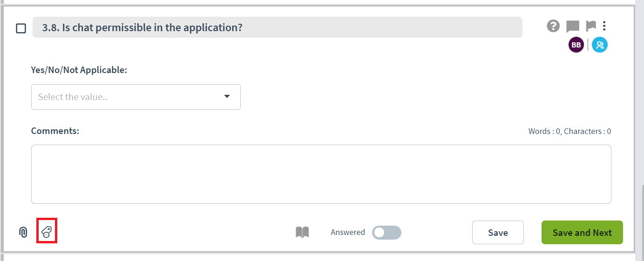The width and height of the screenshot is (644, 261).
Task: Open the question comment bubble icon
Action: (x=573, y=27)
